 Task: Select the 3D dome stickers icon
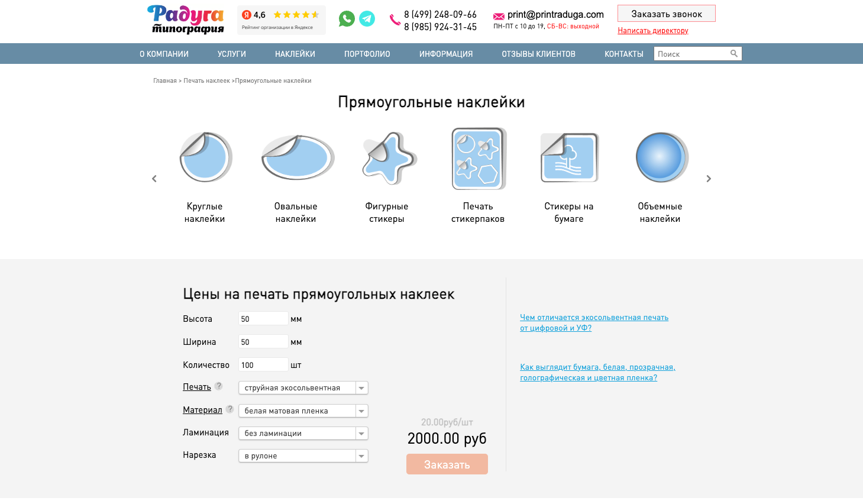661,157
